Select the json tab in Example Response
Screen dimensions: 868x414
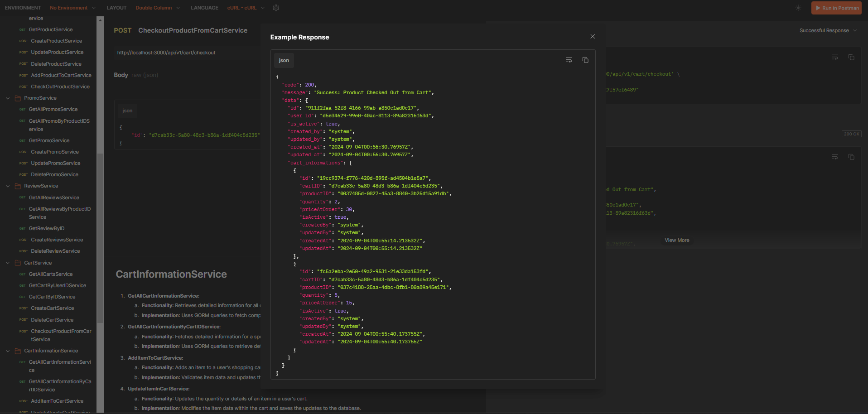coord(284,60)
